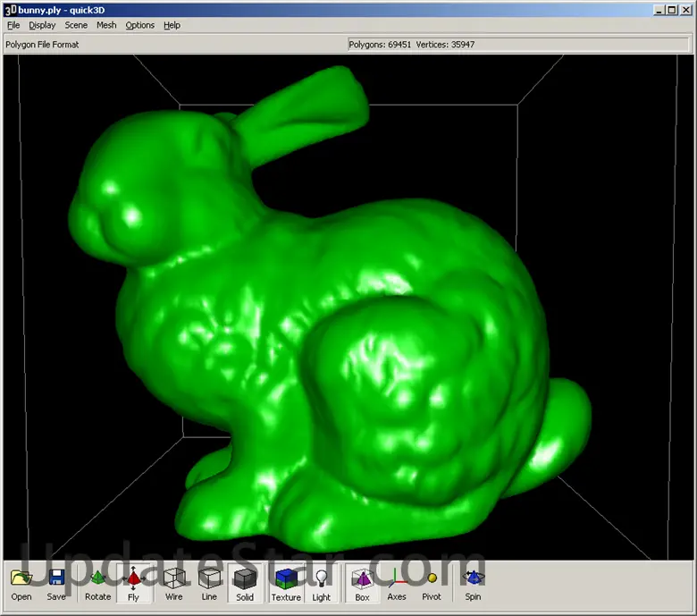Expand the Options menu
Image resolution: width=697 pixels, height=616 pixels.
click(x=139, y=25)
